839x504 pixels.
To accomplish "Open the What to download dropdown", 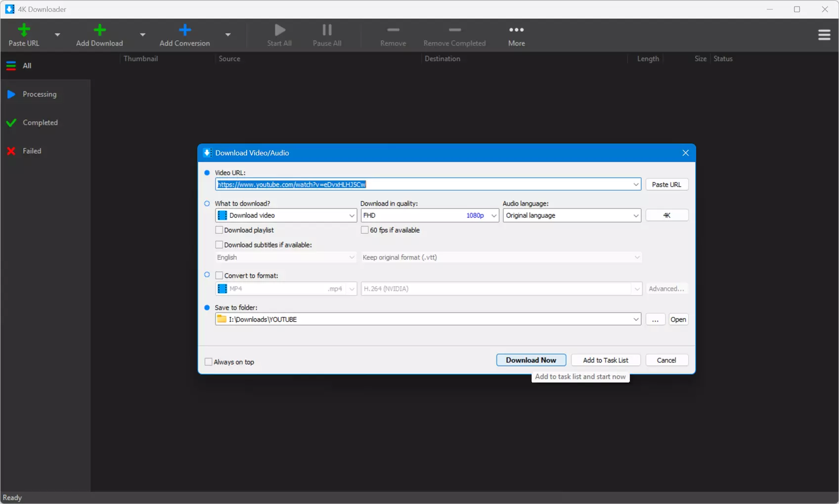I will [x=286, y=215].
